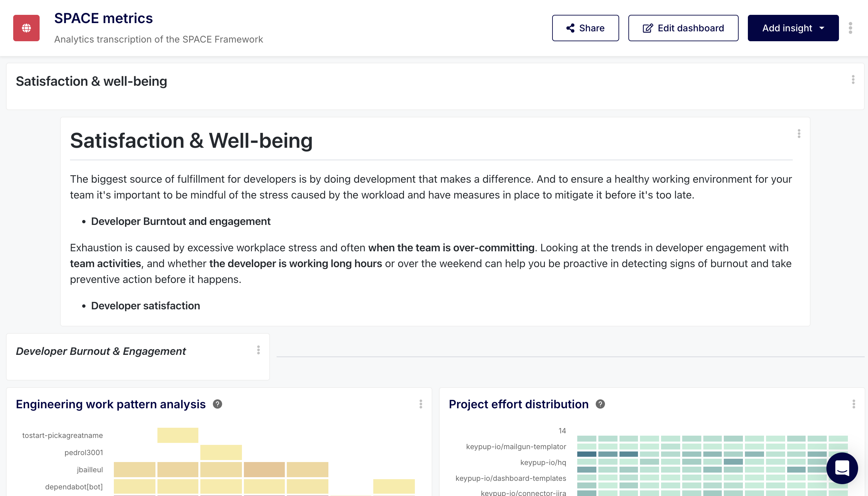Screen dimensions: 868x496
Task: Click the Share button
Action: 585,28
